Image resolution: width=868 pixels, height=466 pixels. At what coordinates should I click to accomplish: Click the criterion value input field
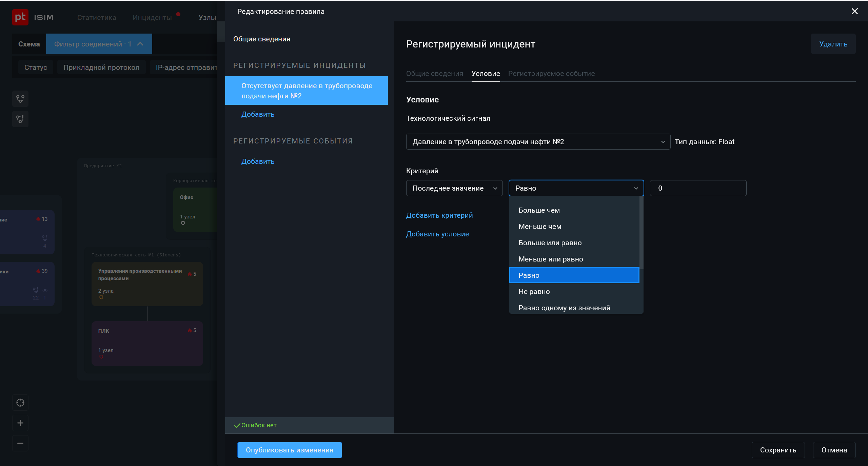coord(698,188)
